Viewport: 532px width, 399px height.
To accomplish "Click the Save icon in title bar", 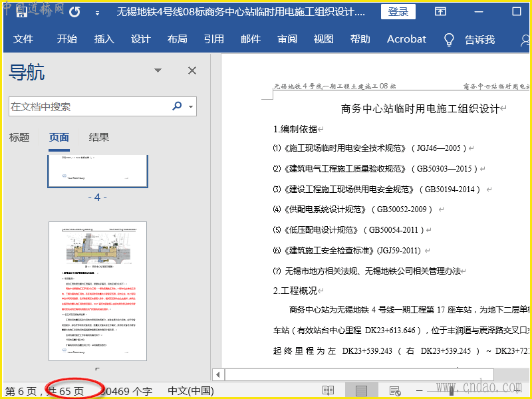I will (x=22, y=12).
